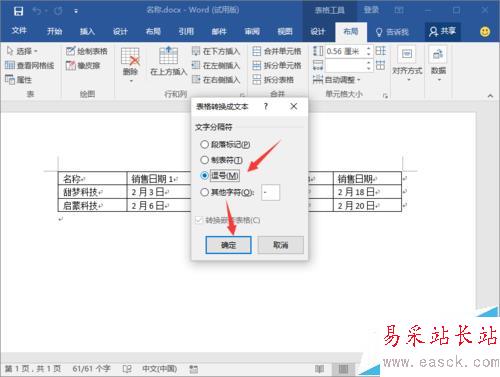Redo the action in quick access toolbar

pos(58,11)
